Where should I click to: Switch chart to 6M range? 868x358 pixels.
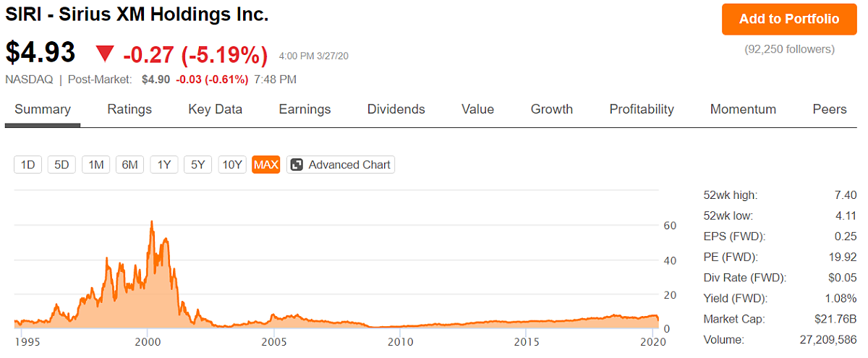[x=130, y=165]
